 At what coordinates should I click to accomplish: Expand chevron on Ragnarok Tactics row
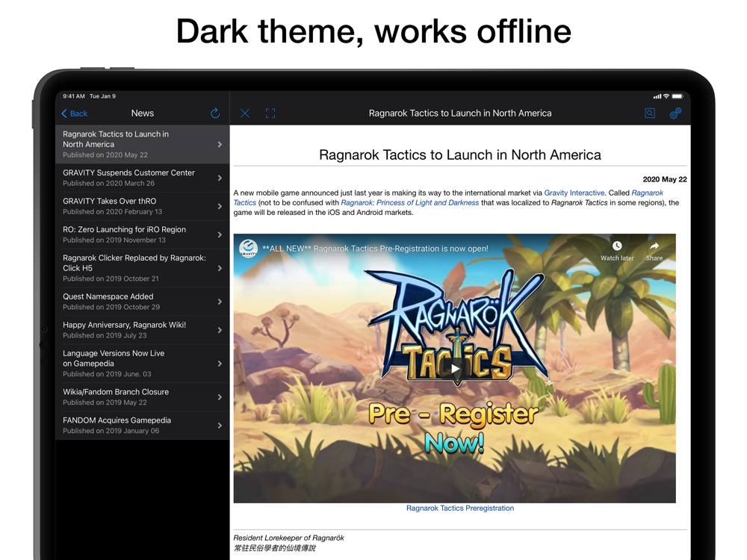coord(220,144)
